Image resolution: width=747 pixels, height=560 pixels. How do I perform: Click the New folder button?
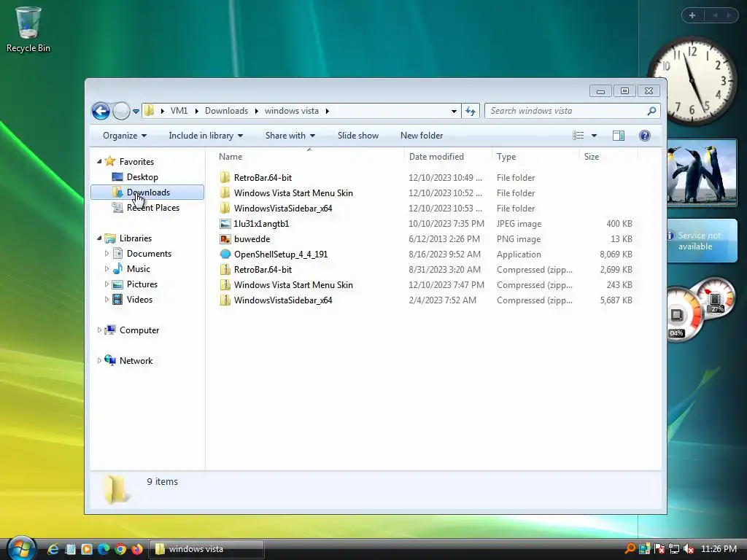(x=422, y=136)
